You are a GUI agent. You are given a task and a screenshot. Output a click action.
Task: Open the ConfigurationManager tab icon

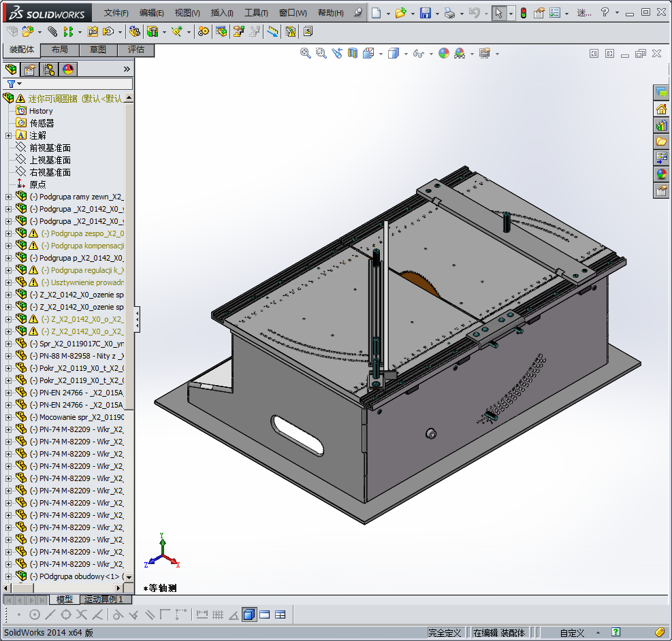[49, 69]
